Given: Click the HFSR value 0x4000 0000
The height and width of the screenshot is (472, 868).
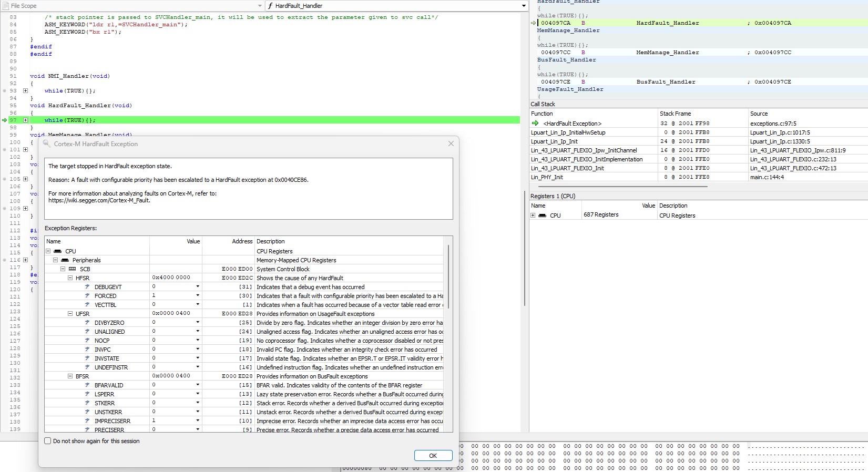Looking at the screenshot, I should point(171,278).
